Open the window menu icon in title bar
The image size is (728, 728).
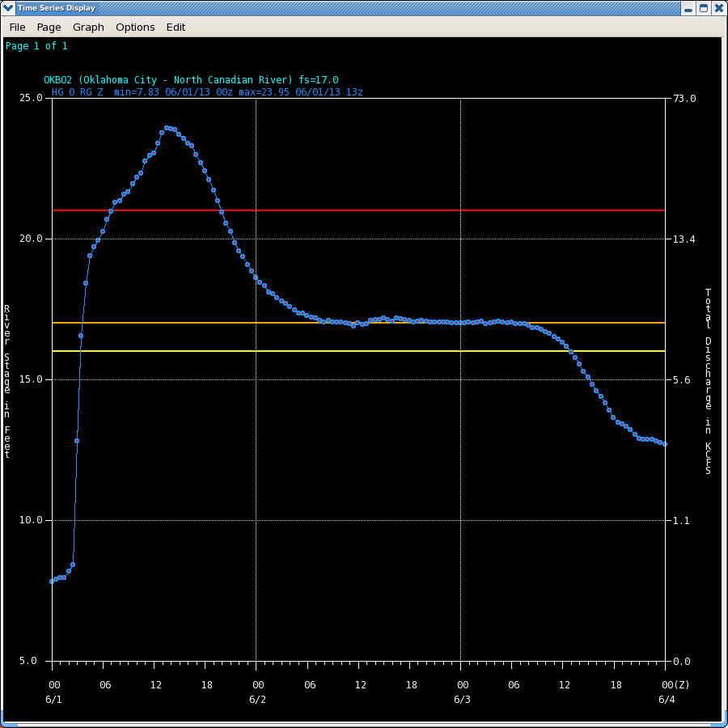click(8, 8)
